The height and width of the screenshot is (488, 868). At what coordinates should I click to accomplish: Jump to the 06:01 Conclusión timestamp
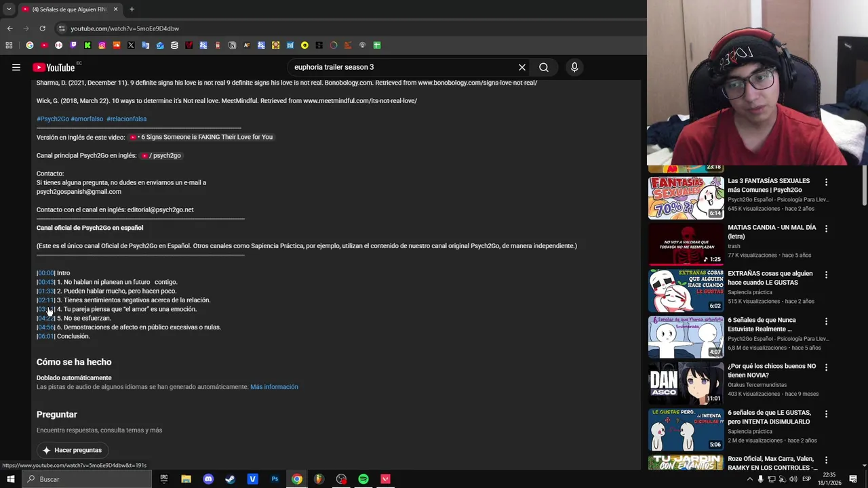coord(45,336)
